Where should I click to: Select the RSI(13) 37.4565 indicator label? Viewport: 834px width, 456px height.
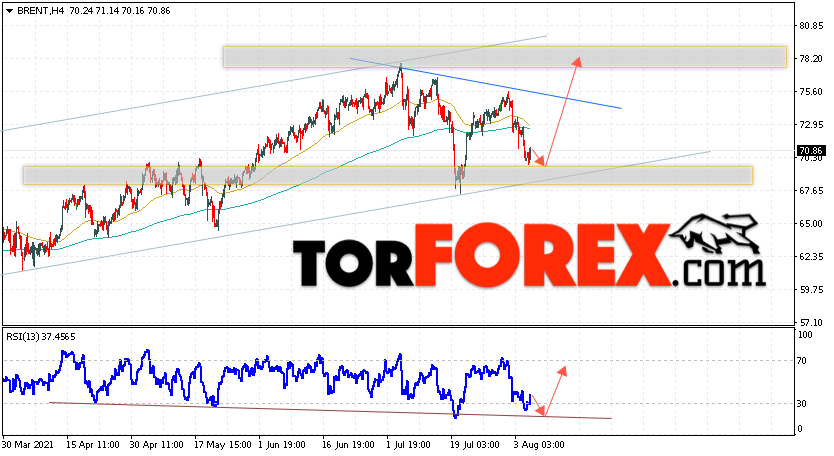click(40, 336)
